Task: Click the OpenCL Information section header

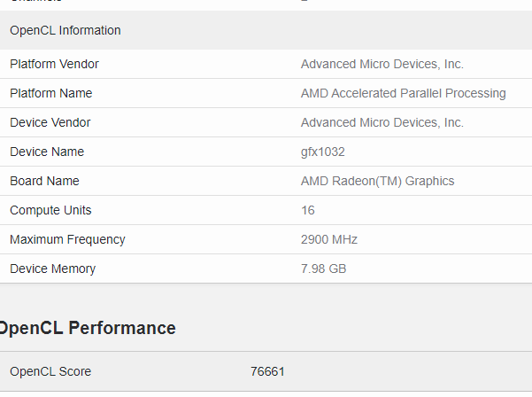Action: tap(66, 30)
